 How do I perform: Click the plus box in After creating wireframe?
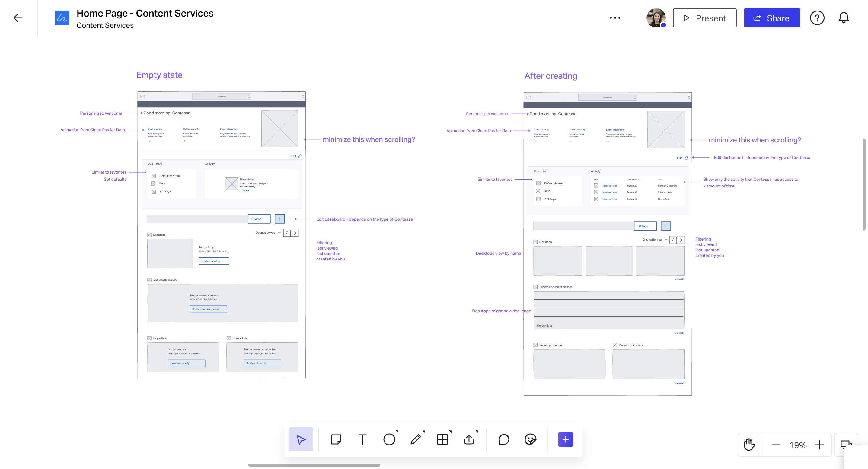pos(666,226)
